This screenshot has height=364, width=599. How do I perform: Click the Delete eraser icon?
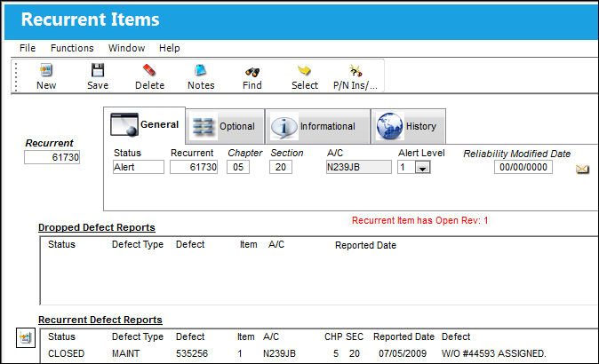tap(149, 70)
